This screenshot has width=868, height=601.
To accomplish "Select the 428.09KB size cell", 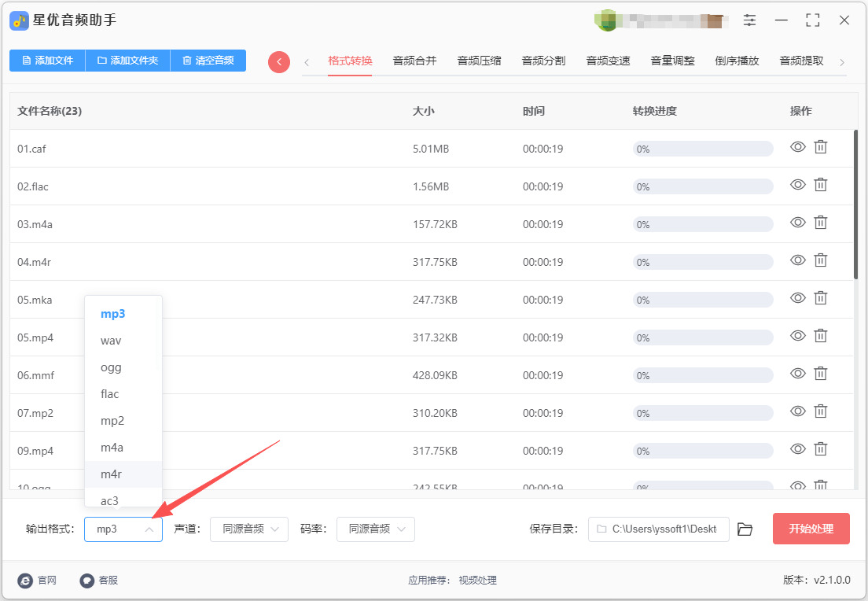I will click(x=435, y=375).
